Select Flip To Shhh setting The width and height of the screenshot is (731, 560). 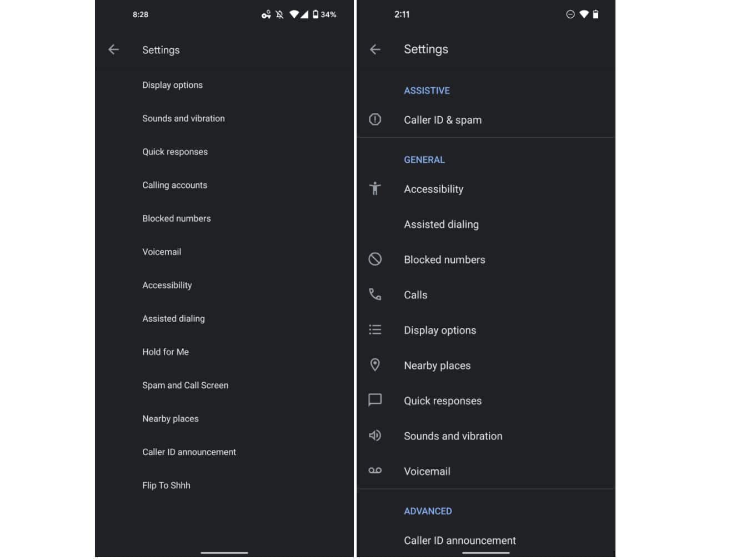166,485
